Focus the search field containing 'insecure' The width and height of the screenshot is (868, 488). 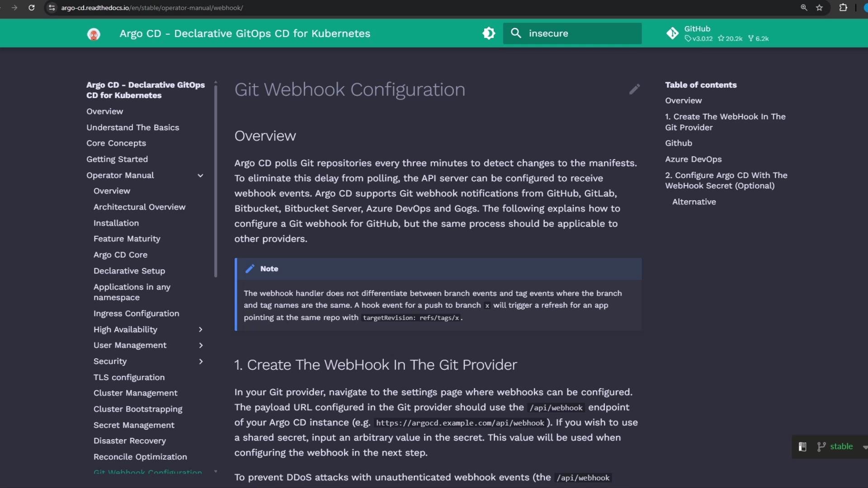point(572,33)
